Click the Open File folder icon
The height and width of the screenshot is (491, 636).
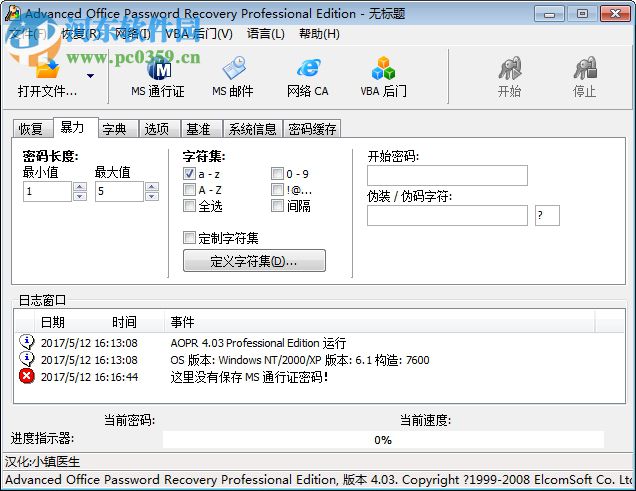point(47,68)
